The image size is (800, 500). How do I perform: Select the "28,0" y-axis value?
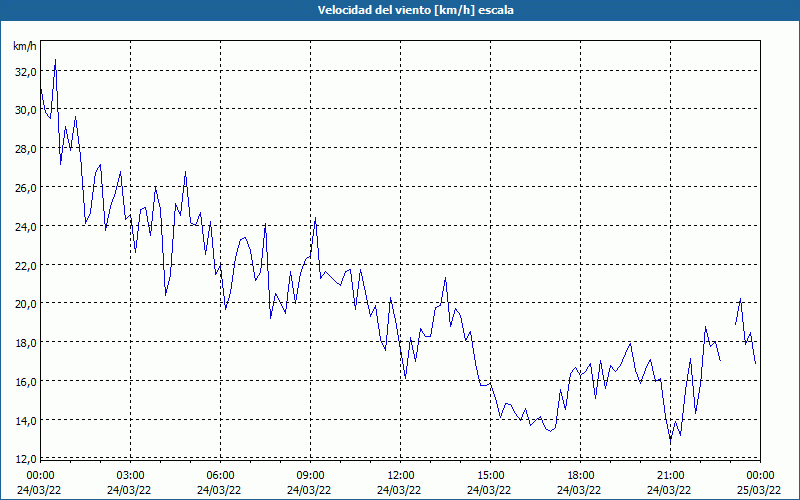26,149
